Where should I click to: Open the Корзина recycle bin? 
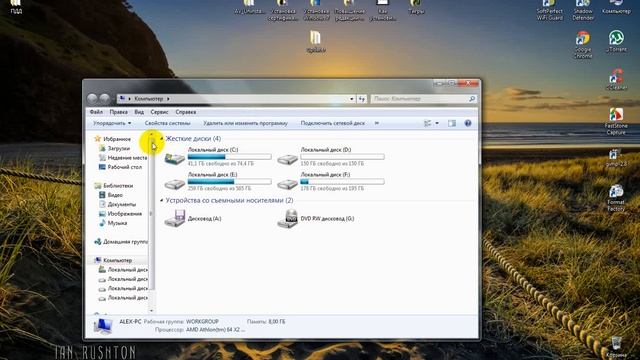click(616, 347)
